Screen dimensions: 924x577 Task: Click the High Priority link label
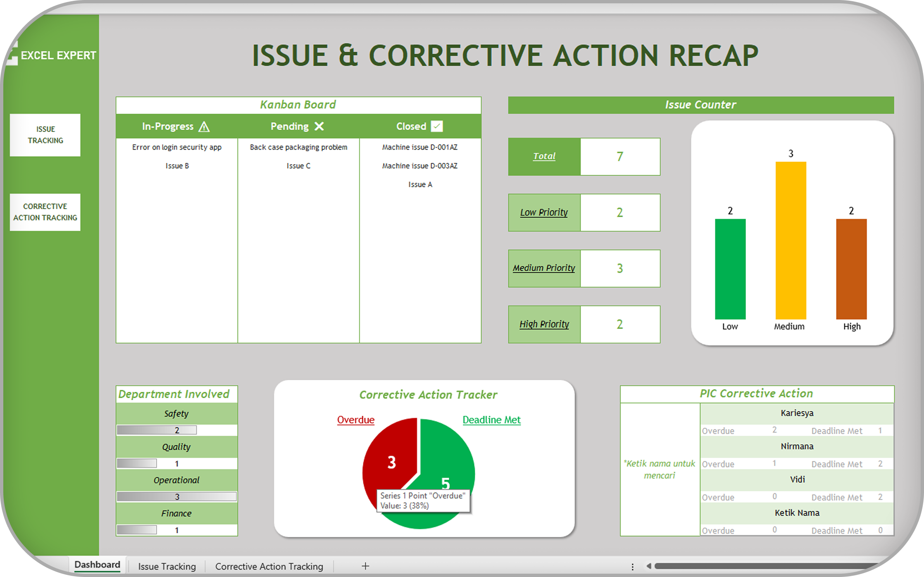(544, 324)
